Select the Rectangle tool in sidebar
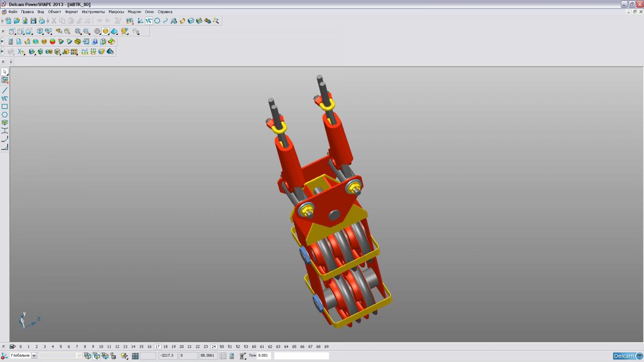 pos(5,106)
